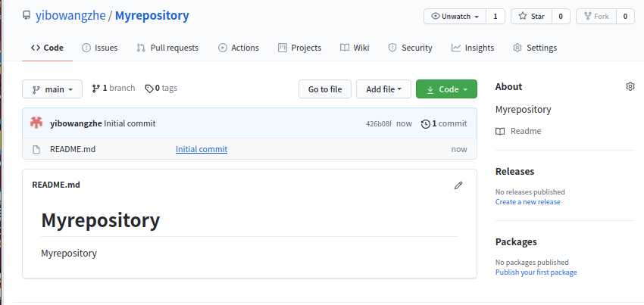Expand the Add file dropdown
644x305 pixels.
pyautogui.click(x=383, y=89)
